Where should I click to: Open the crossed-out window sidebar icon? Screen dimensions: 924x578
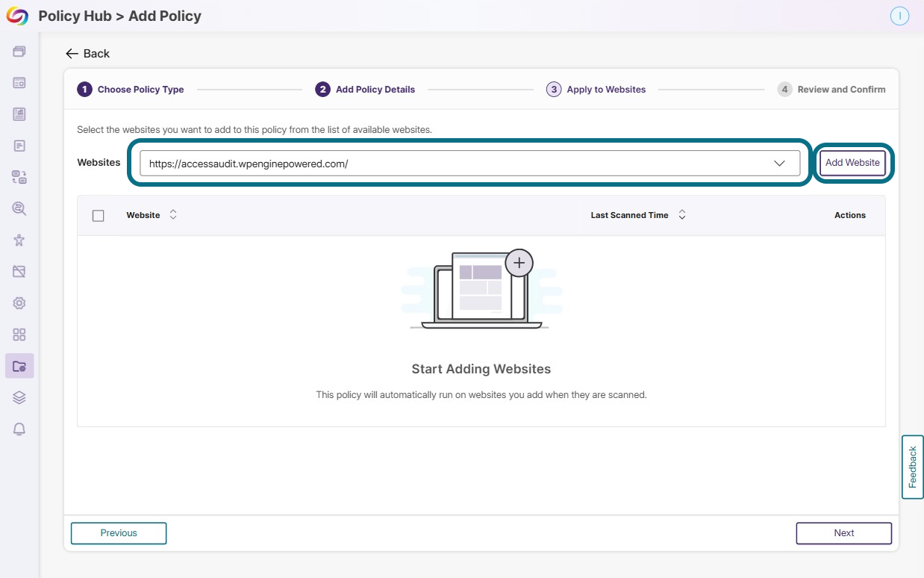click(19, 271)
